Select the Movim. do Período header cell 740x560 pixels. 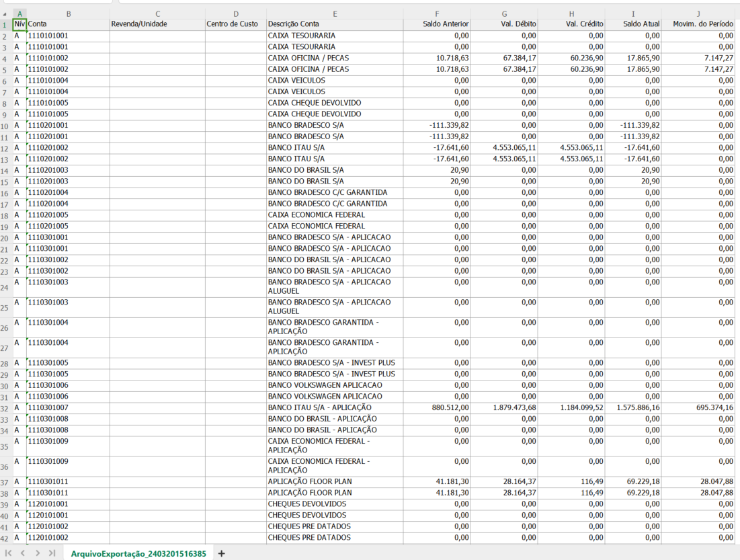[x=698, y=24]
